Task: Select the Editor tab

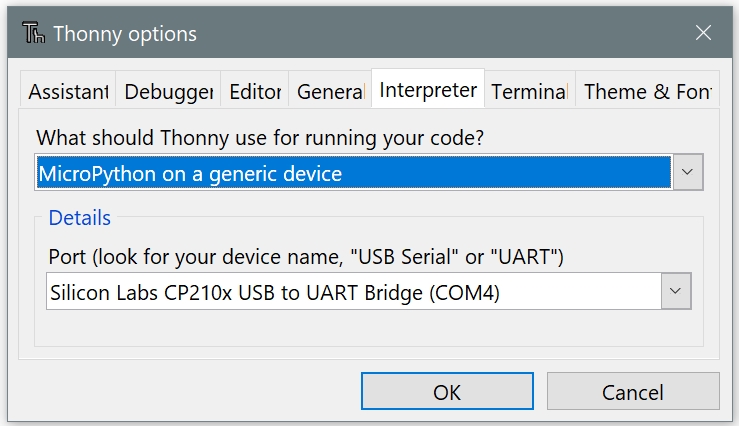Action: coord(255,90)
